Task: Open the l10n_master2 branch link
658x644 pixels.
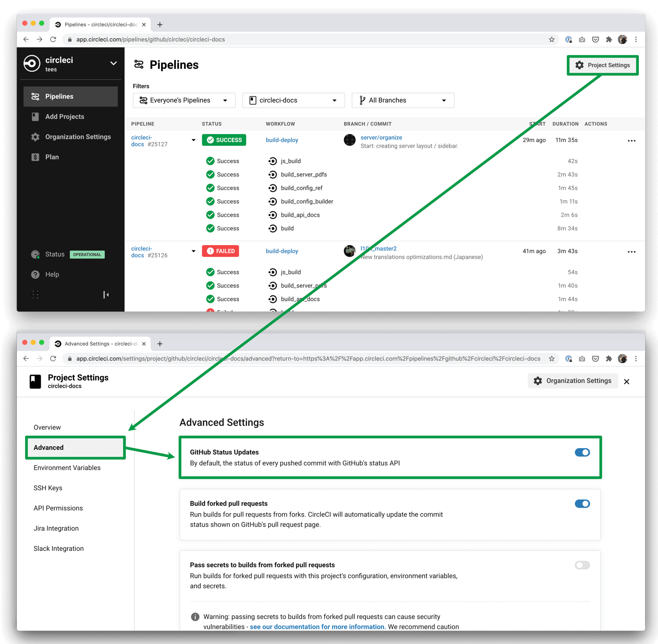Action: 378,249
